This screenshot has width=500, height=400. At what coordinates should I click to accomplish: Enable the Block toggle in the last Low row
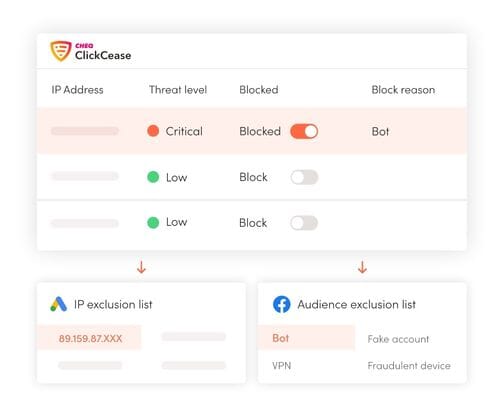304,223
